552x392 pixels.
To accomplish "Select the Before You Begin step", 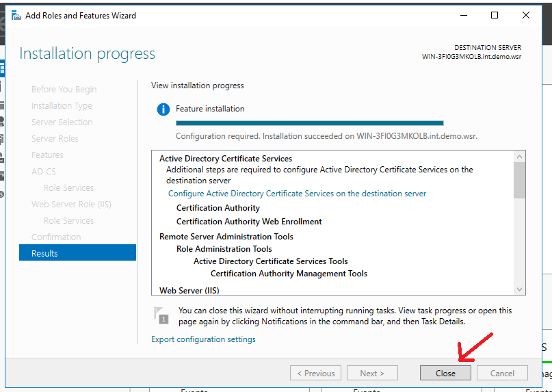I will pyautogui.click(x=64, y=89).
